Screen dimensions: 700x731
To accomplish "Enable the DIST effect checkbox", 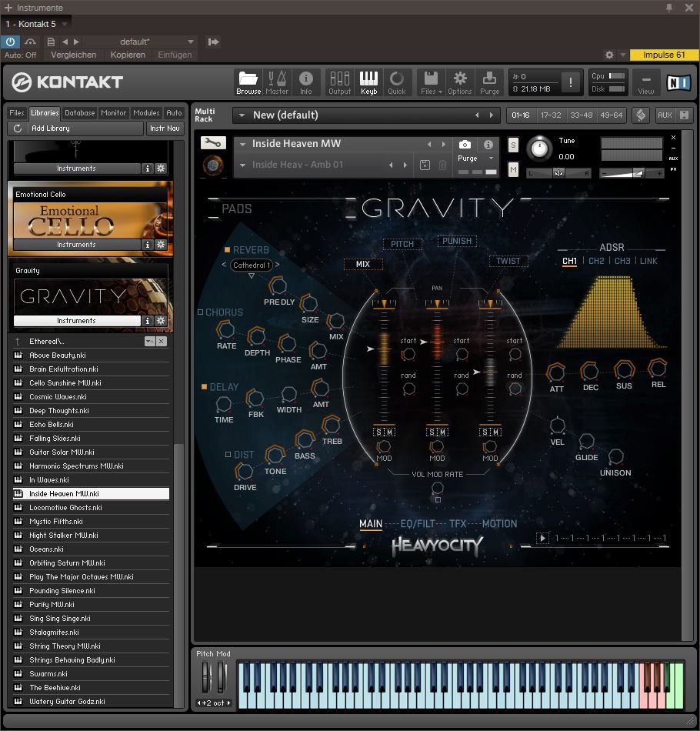I will [x=228, y=454].
